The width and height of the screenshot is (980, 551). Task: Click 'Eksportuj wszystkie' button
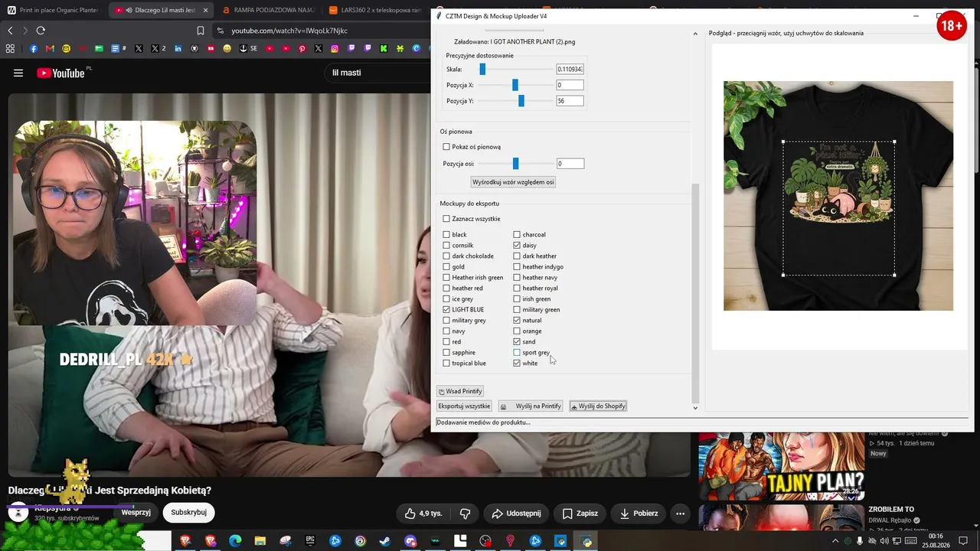[464, 406]
